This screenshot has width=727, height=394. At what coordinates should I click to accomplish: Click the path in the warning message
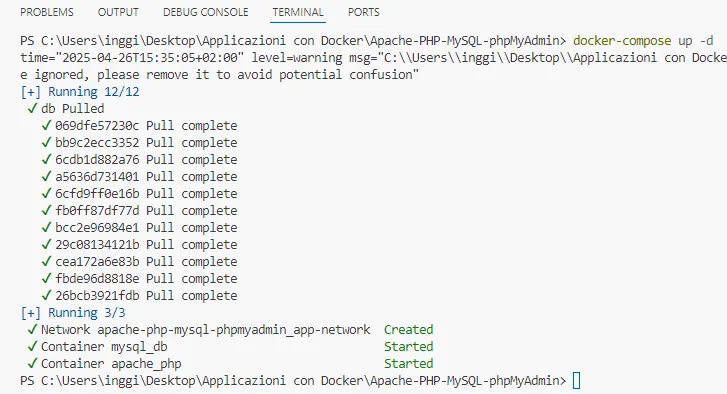555,58
